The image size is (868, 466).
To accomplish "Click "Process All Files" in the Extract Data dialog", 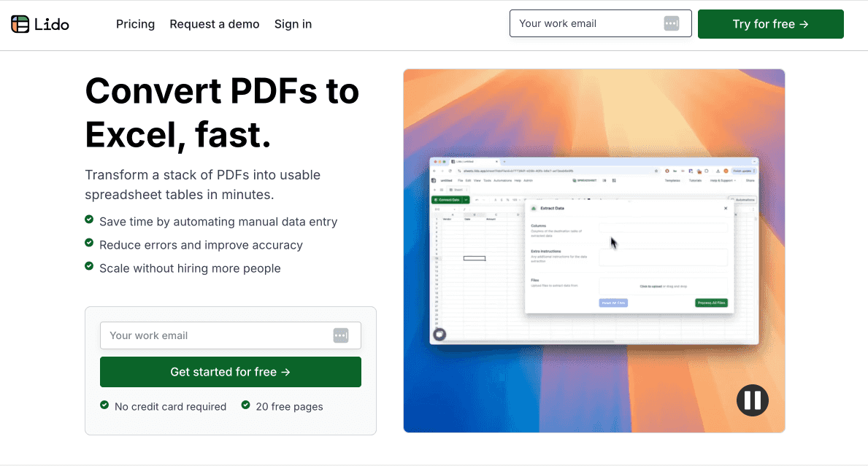I will click(x=711, y=303).
